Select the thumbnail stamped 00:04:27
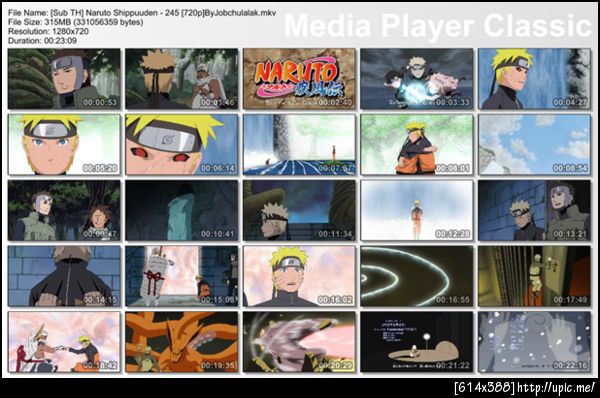 (x=534, y=79)
